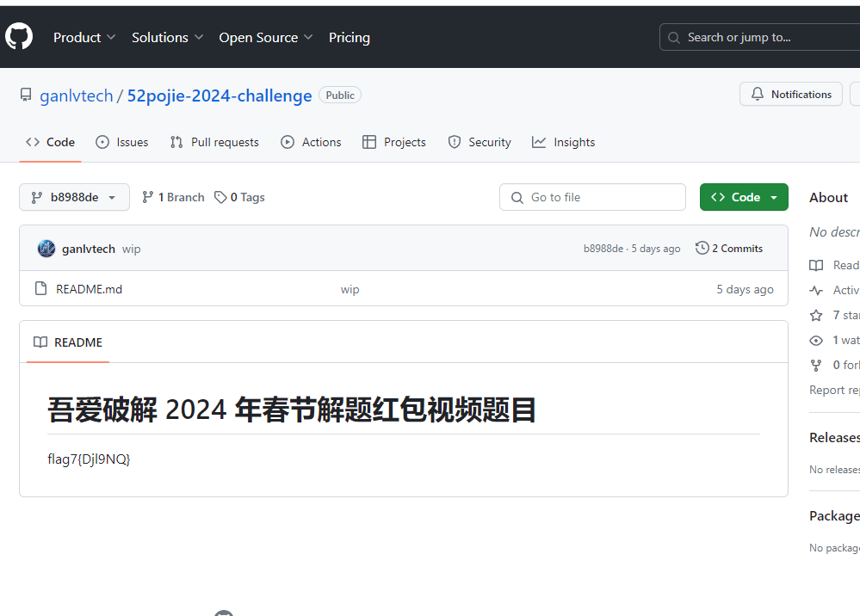860x616 pixels.
Task: Click the 5 days ago timestamp for README.md
Action: click(745, 289)
